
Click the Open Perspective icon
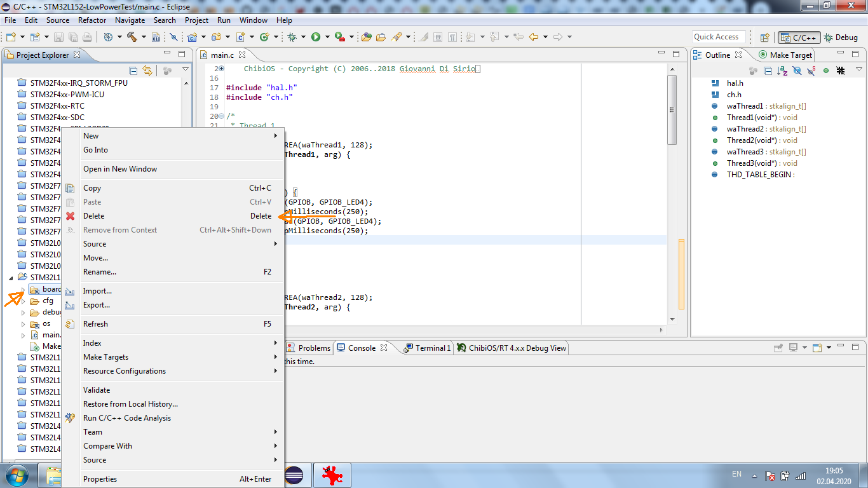765,37
